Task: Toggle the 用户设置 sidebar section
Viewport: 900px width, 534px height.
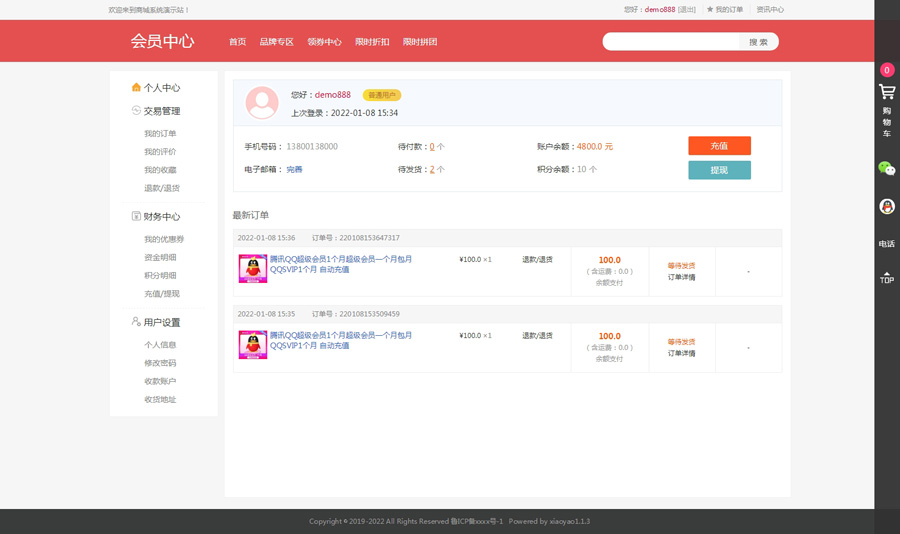Action: pos(160,323)
